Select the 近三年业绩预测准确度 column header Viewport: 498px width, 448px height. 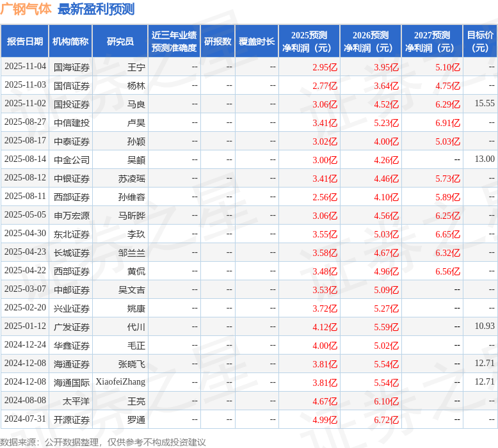pyautogui.click(x=174, y=42)
